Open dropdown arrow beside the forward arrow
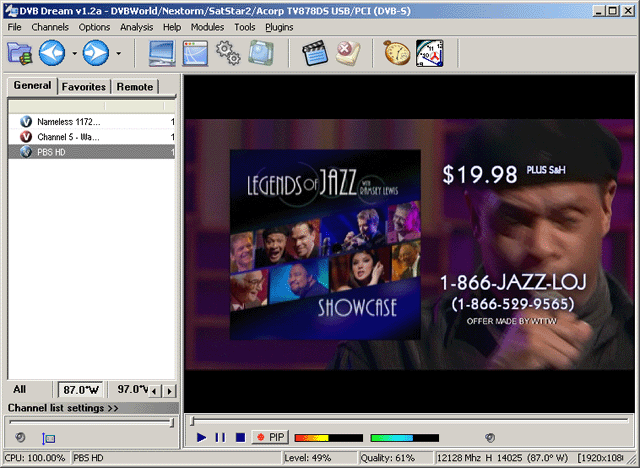The image size is (640, 468). [118, 53]
